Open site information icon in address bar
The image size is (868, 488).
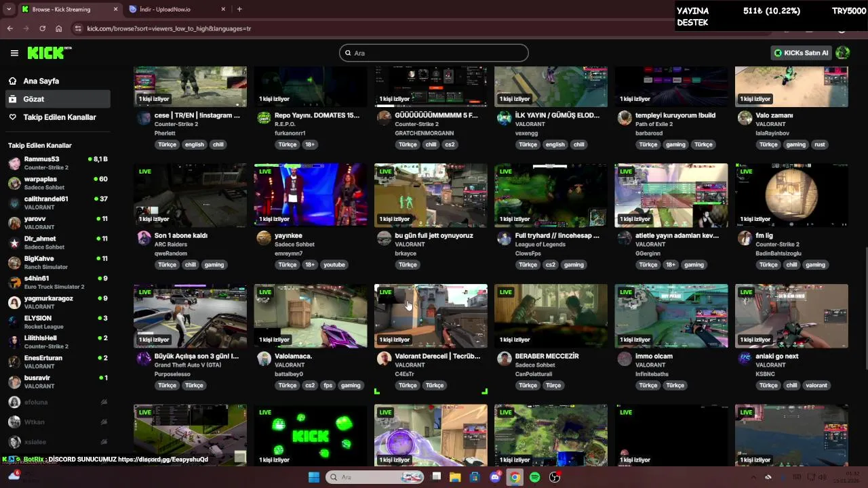click(78, 28)
